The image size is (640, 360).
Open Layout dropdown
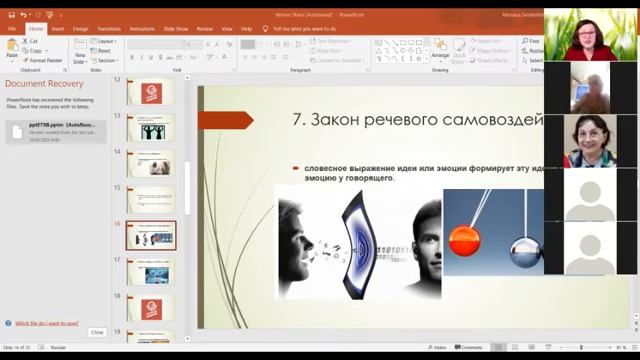[104, 41]
